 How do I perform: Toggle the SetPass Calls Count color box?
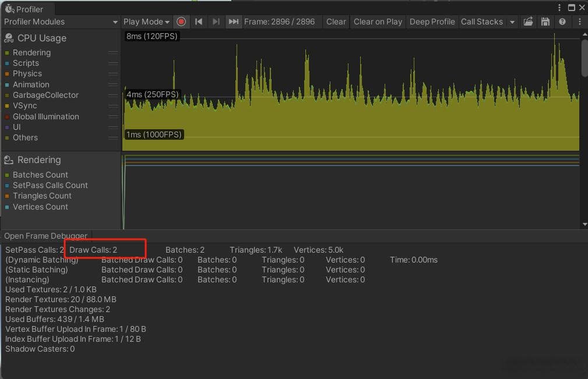(x=7, y=185)
